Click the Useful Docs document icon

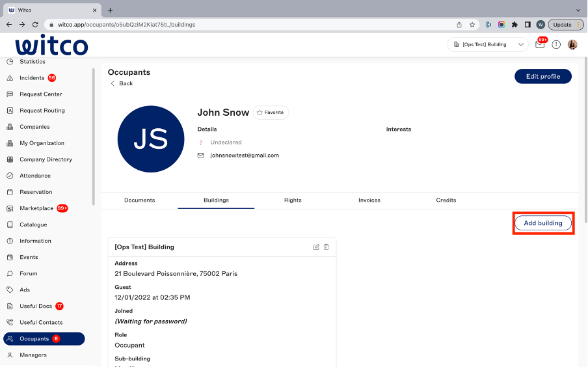[x=10, y=306]
